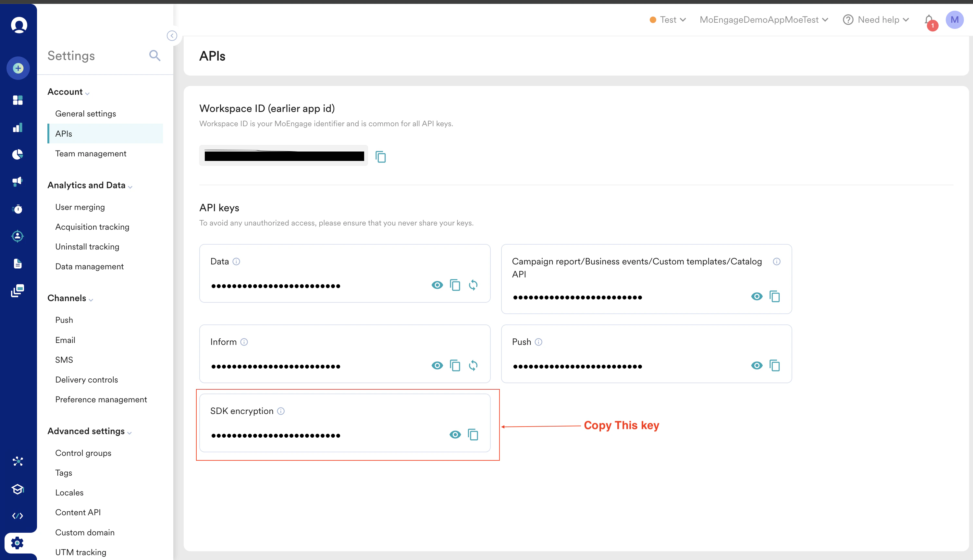Show the Data API key value
973x560 pixels.
[437, 285]
